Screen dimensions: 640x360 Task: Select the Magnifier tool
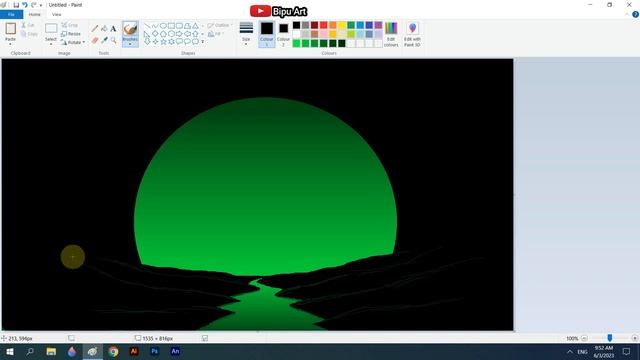click(x=113, y=40)
